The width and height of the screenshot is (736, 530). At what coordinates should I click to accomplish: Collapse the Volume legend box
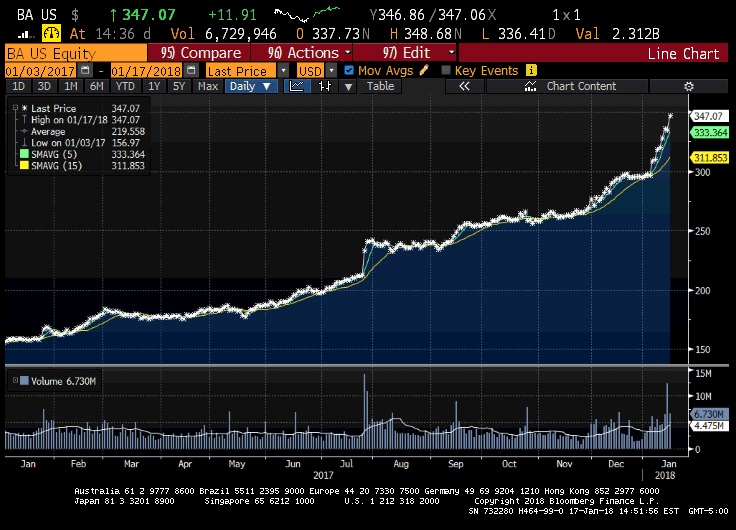click(x=15, y=380)
